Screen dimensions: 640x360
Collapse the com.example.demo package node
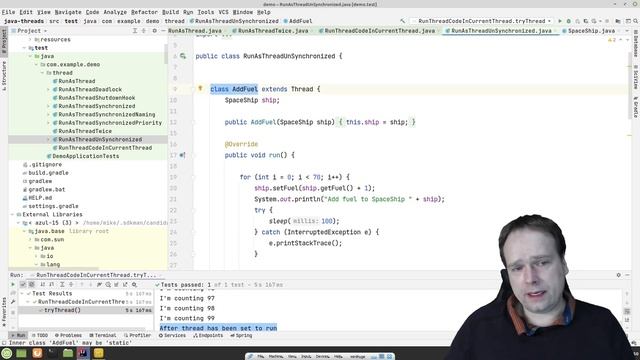(x=36, y=64)
